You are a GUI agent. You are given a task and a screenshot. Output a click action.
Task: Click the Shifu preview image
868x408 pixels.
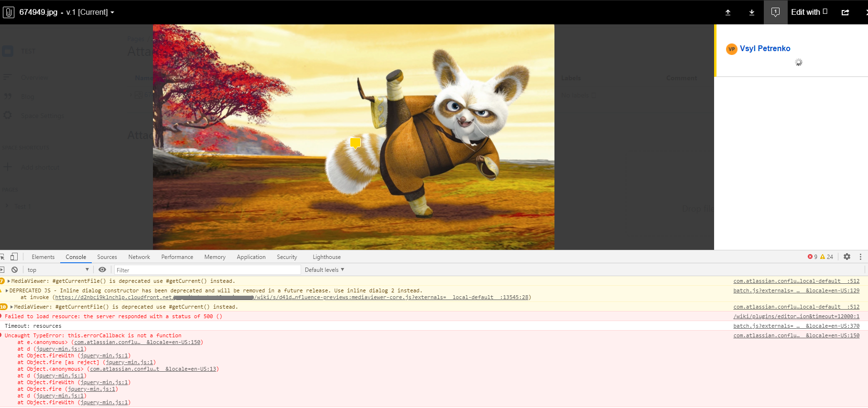coord(354,137)
